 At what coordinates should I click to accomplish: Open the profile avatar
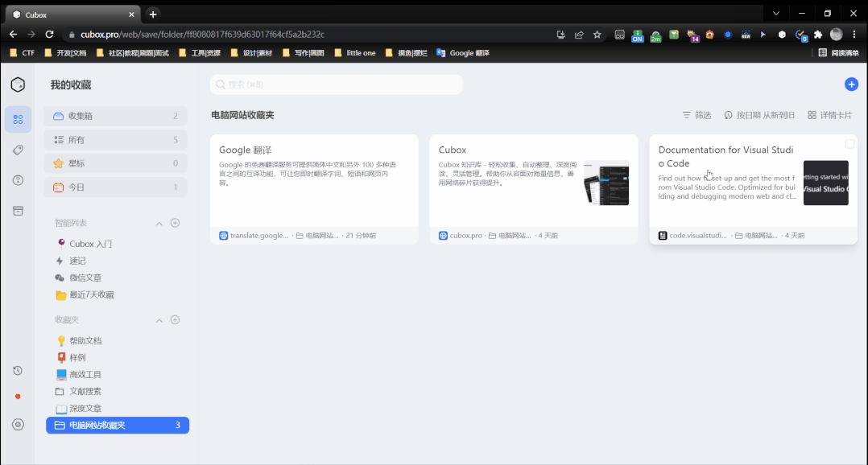(837, 35)
